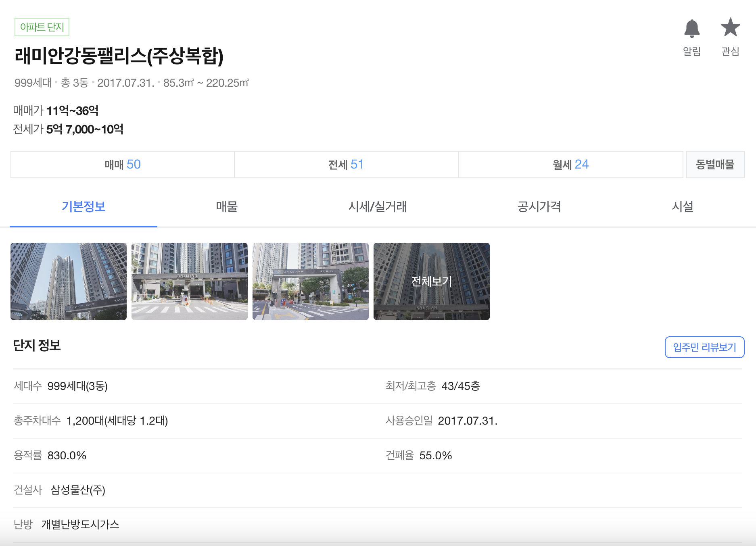
Task: Click the 아파트 단지 badge
Action: pyautogui.click(x=42, y=27)
